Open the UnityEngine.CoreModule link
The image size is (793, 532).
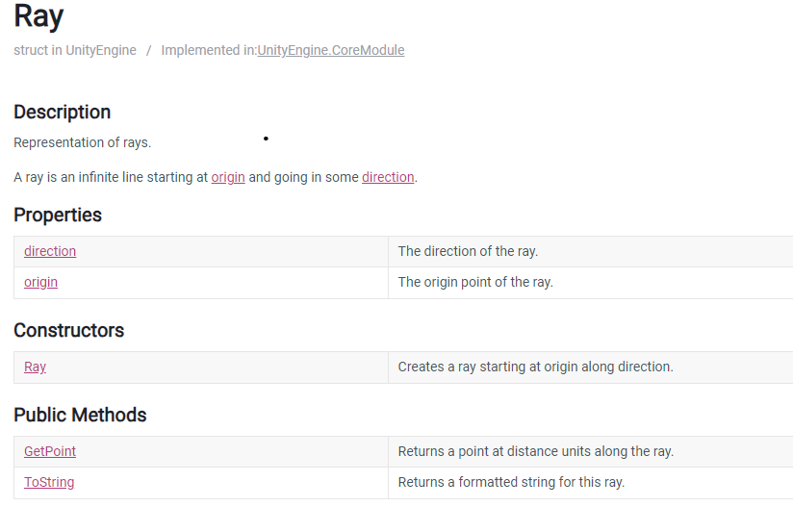tap(331, 50)
